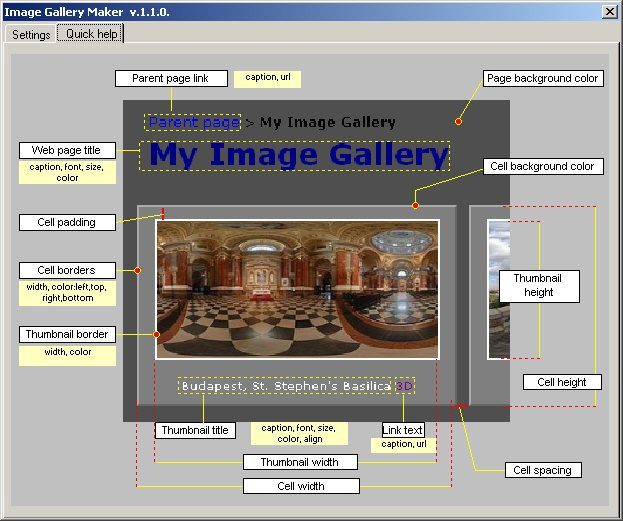Viewport: 623px width, 521px height.
Task: Click the 'Parent page link' label
Action: pyautogui.click(x=171, y=78)
